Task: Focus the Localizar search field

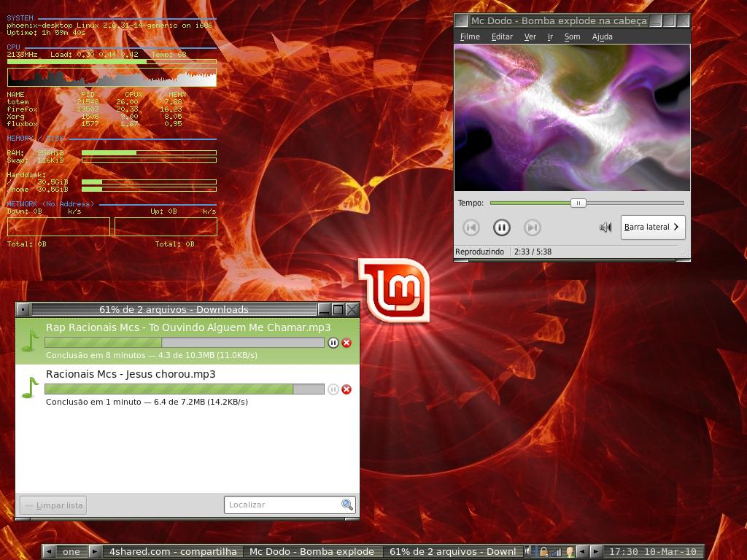Action: point(282,505)
